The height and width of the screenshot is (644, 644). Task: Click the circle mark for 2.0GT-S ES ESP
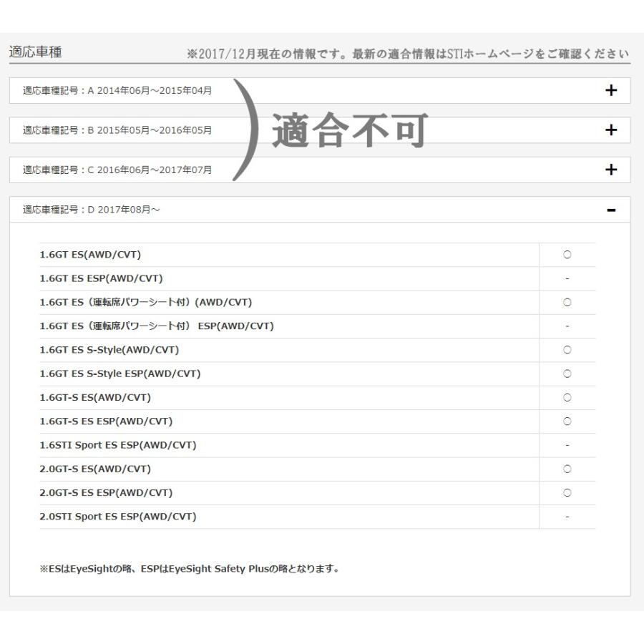point(567,493)
